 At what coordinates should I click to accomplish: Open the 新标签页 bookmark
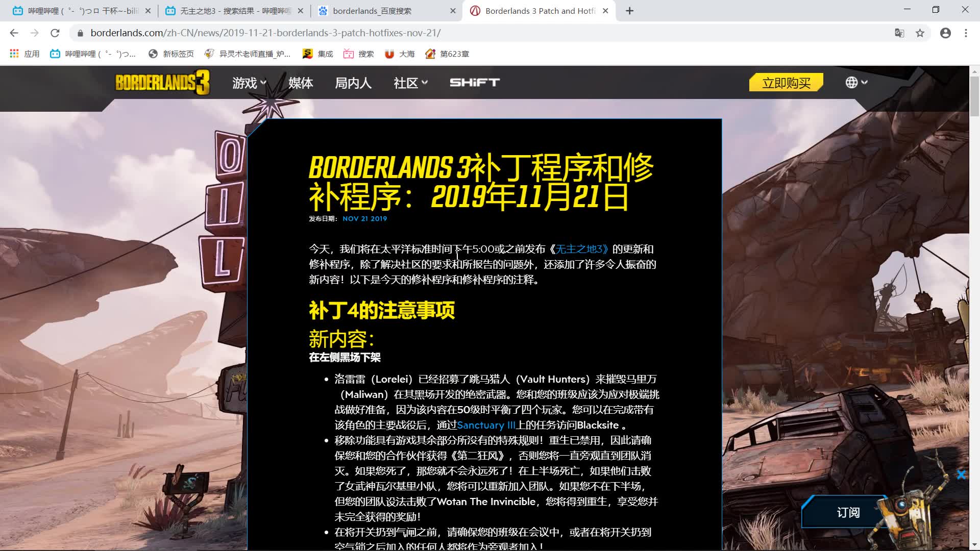coord(171,54)
